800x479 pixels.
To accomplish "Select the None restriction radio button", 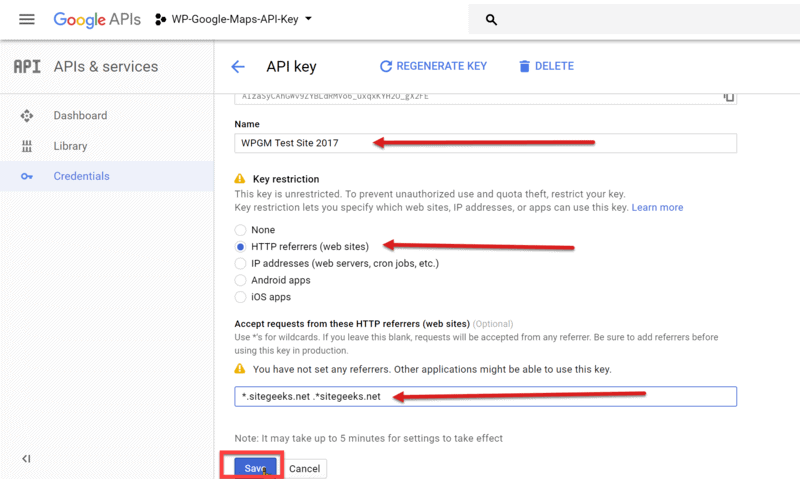I will pos(240,230).
